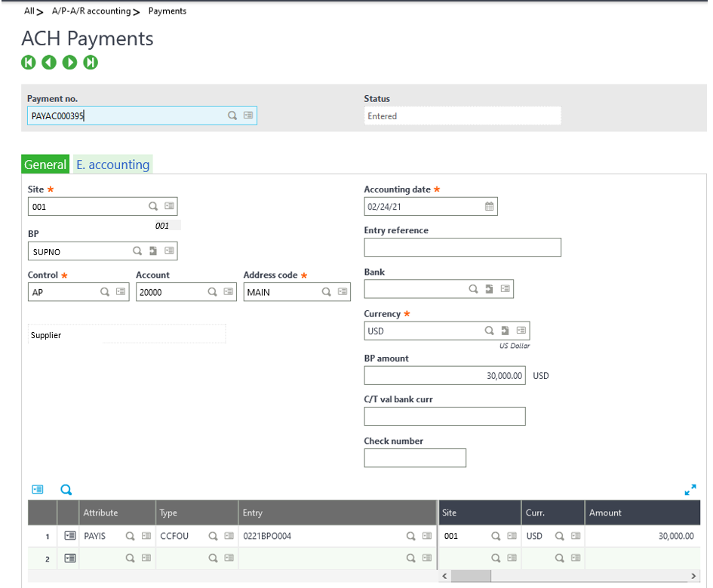This screenshot has width=713, height=588.
Task: Click the Payment no. lookup magnifier
Action: click(233, 116)
